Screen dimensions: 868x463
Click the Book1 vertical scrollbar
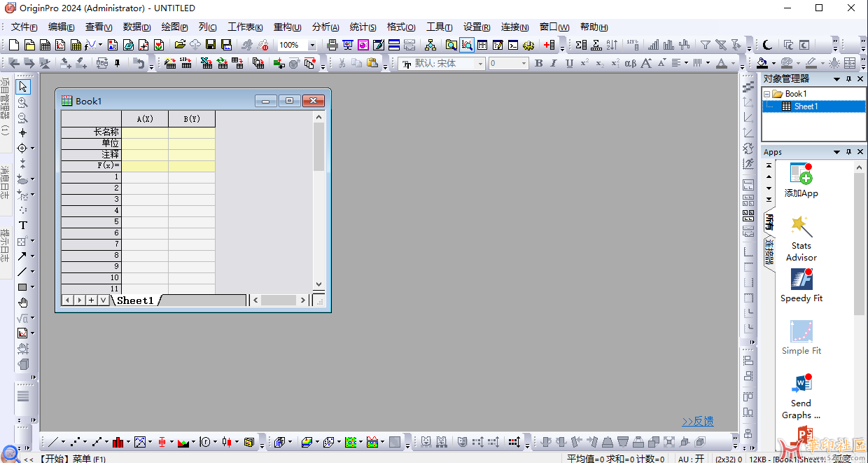coord(318,201)
